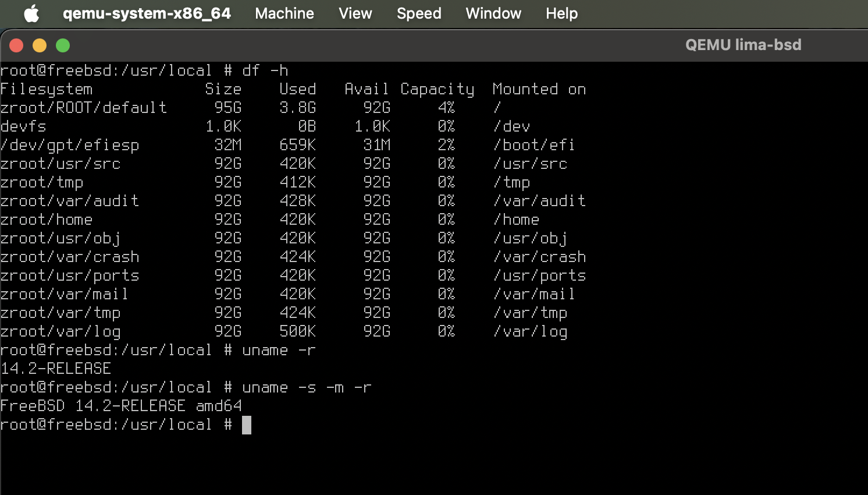This screenshot has width=868, height=495.
Task: Click the 'uname -s -m -r' command
Action: coord(307,387)
